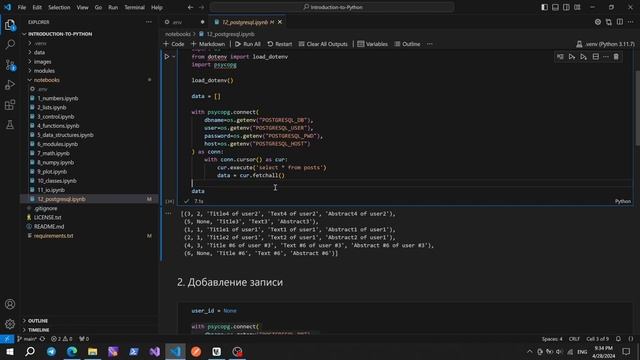Select the .venv Python kernel picker
Image resolution: width=640 pixels, height=360 pixels.
coord(605,44)
